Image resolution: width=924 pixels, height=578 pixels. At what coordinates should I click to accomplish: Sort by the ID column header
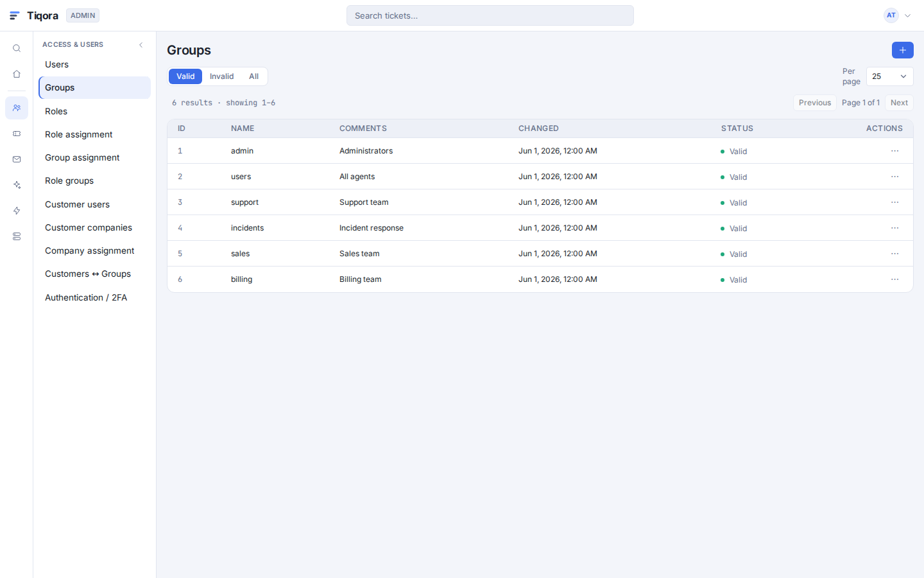click(182, 128)
